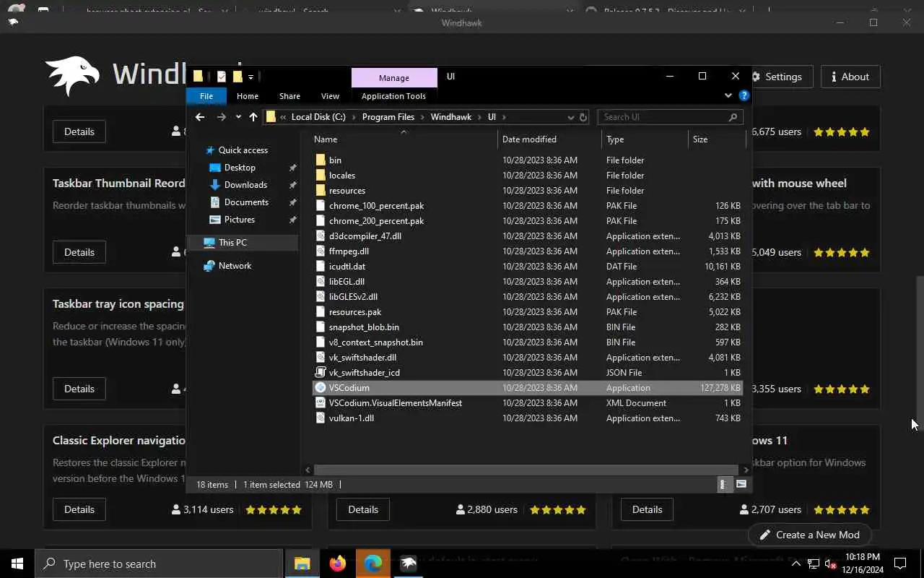Click the Properties icon in Quick Access Toolbar
The image size is (924, 578).
222,77
